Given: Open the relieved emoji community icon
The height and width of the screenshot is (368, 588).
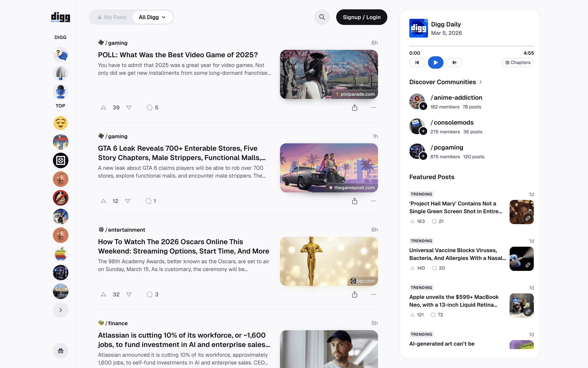Looking at the screenshot, I should click(x=61, y=123).
